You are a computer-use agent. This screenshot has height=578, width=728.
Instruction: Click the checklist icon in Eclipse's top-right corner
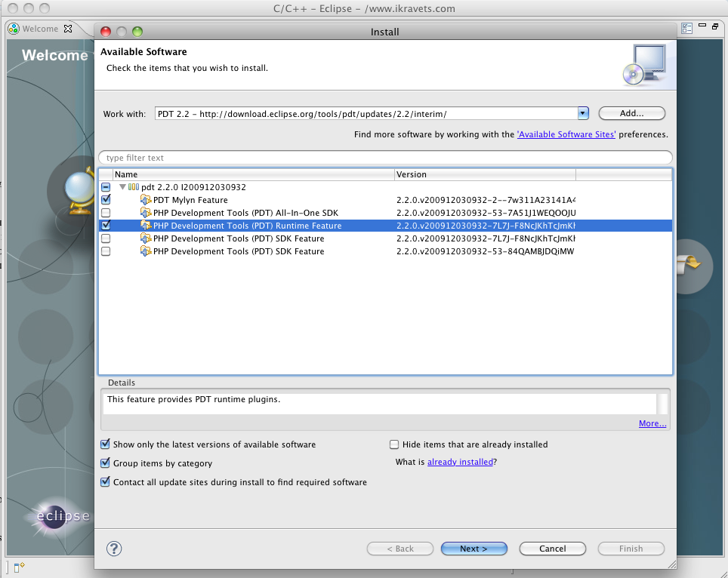coord(686,29)
